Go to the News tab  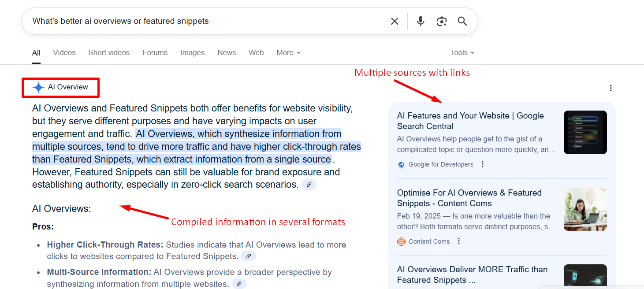point(227,52)
